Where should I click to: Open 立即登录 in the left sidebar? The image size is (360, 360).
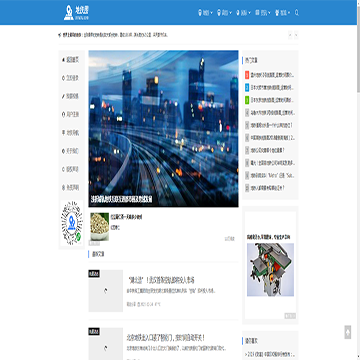[x=70, y=78]
